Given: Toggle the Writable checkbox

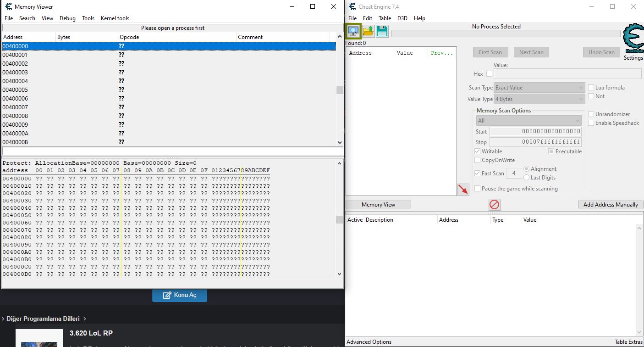Looking at the screenshot, I should [x=478, y=151].
